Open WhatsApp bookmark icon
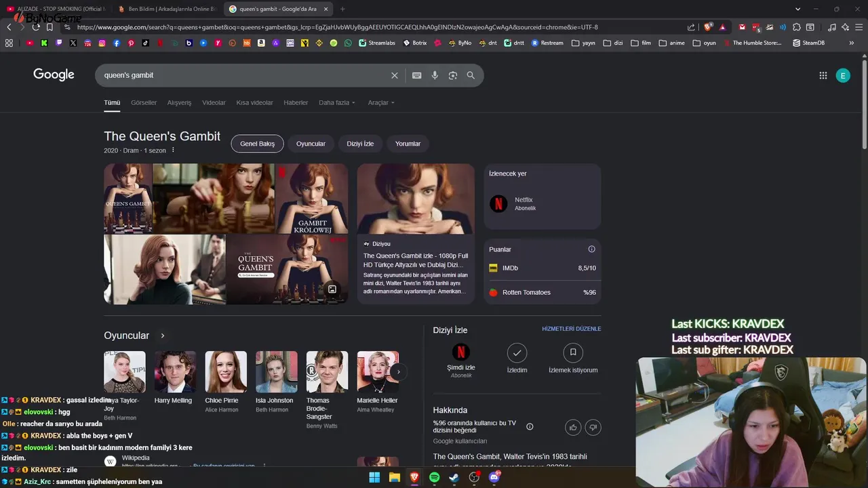Viewport: 868px width, 488px height. click(x=348, y=43)
